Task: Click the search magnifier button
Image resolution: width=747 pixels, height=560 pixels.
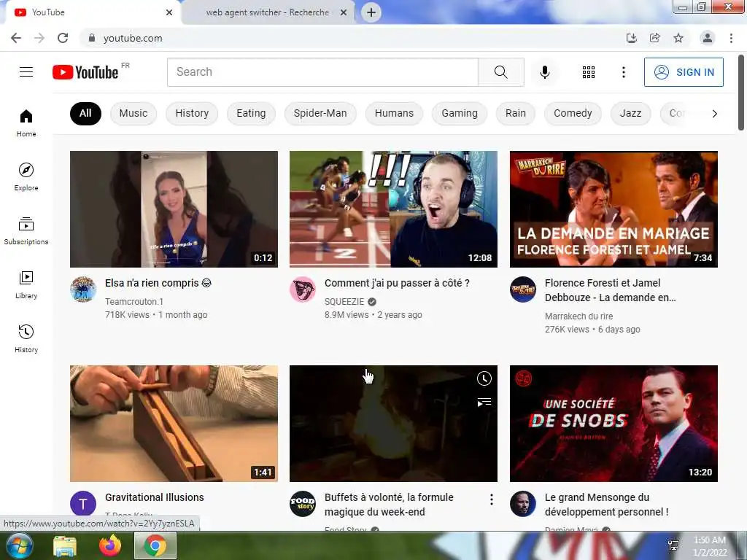Action: pos(500,72)
